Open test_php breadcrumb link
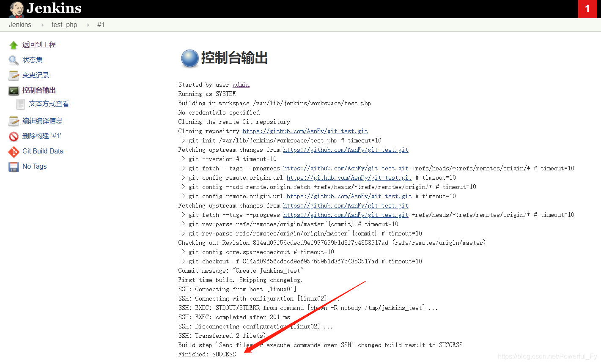This screenshot has height=364, width=601. click(64, 25)
